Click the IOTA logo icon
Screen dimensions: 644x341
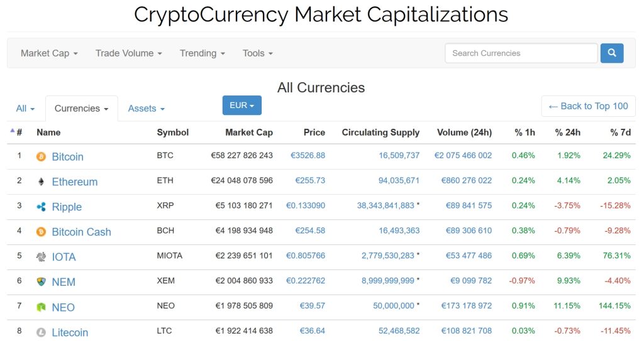pos(42,257)
